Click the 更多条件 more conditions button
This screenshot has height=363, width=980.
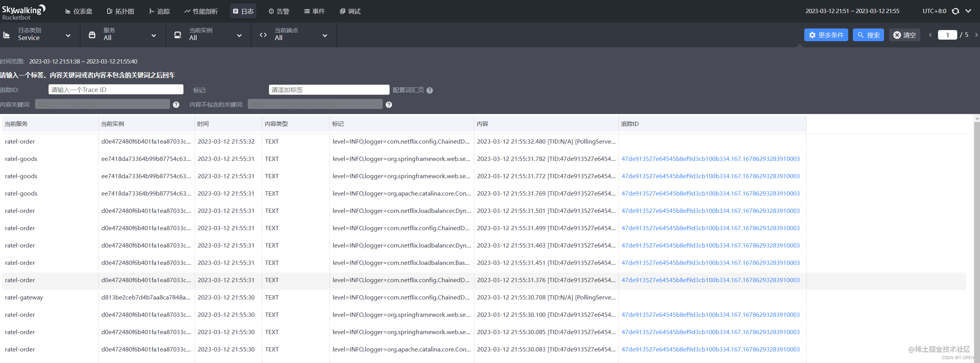click(826, 35)
